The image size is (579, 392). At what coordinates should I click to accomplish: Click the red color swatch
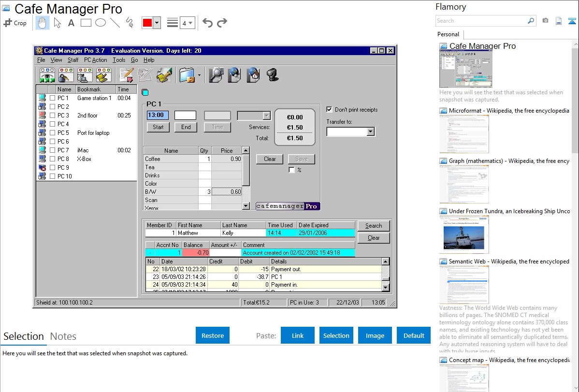pos(147,23)
